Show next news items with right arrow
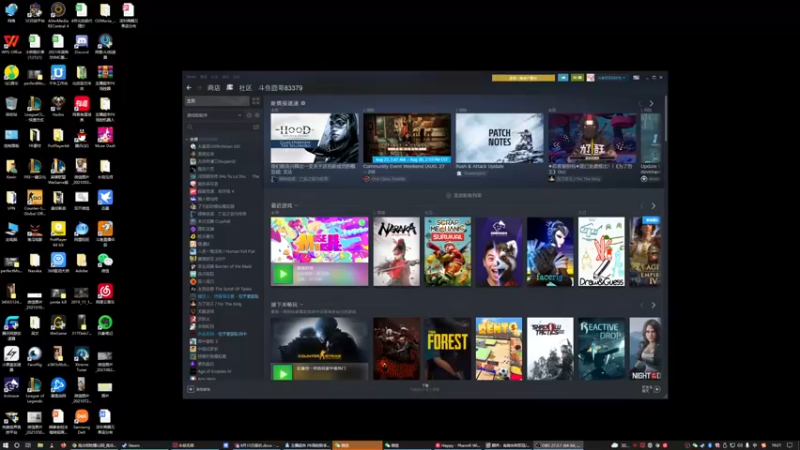This screenshot has height=450, width=800. point(652,104)
